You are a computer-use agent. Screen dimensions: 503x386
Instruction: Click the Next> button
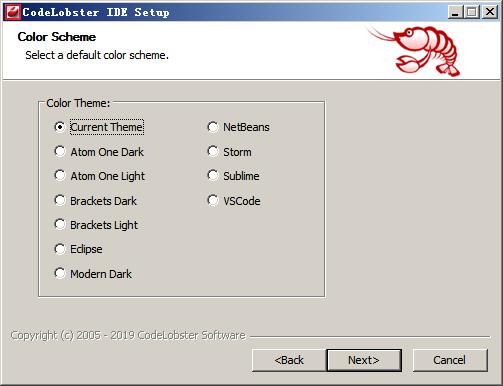tap(364, 360)
